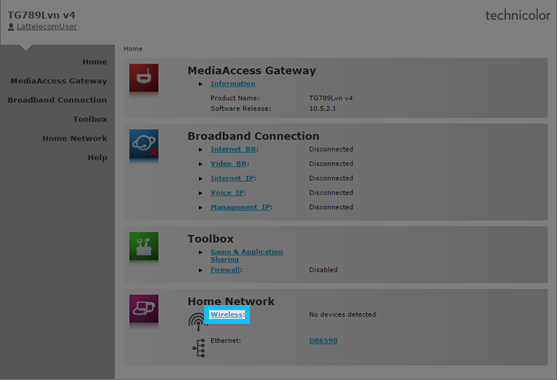The width and height of the screenshot is (559, 380).
Task: Open the Video_BR connection link
Action: tap(229, 164)
